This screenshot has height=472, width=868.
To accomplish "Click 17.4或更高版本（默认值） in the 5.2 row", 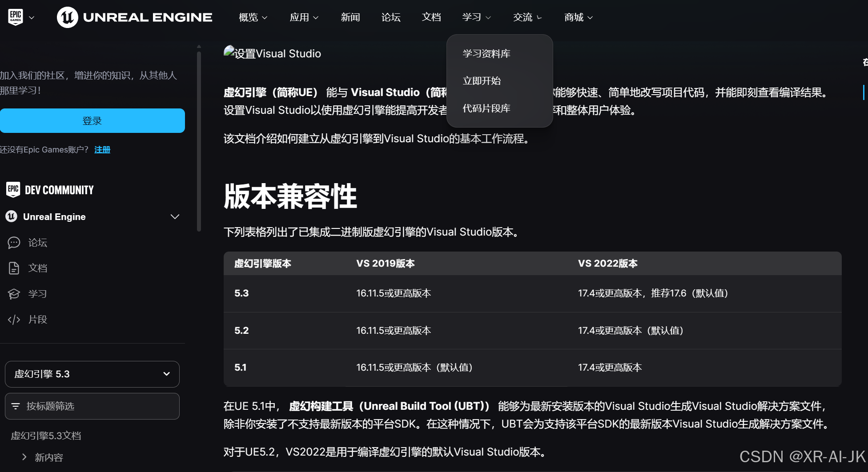I will pos(631,331).
